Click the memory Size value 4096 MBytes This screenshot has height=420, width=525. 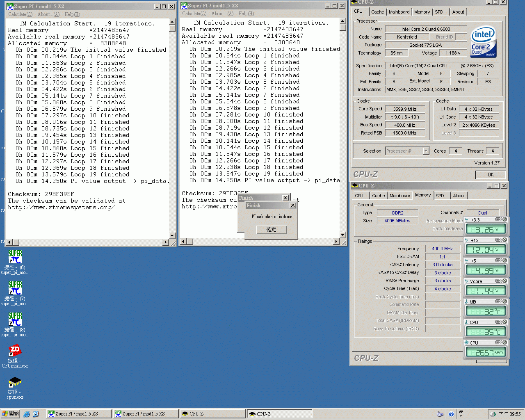[x=397, y=221]
